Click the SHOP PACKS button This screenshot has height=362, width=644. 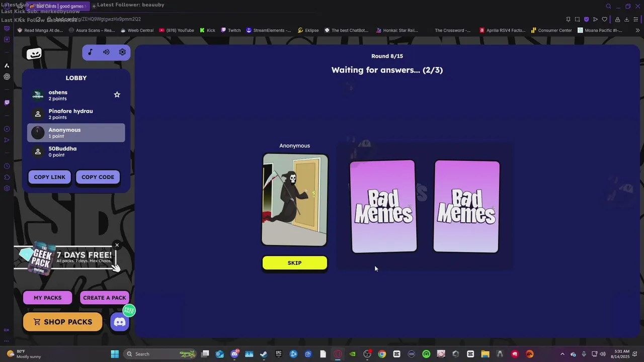tap(63, 322)
